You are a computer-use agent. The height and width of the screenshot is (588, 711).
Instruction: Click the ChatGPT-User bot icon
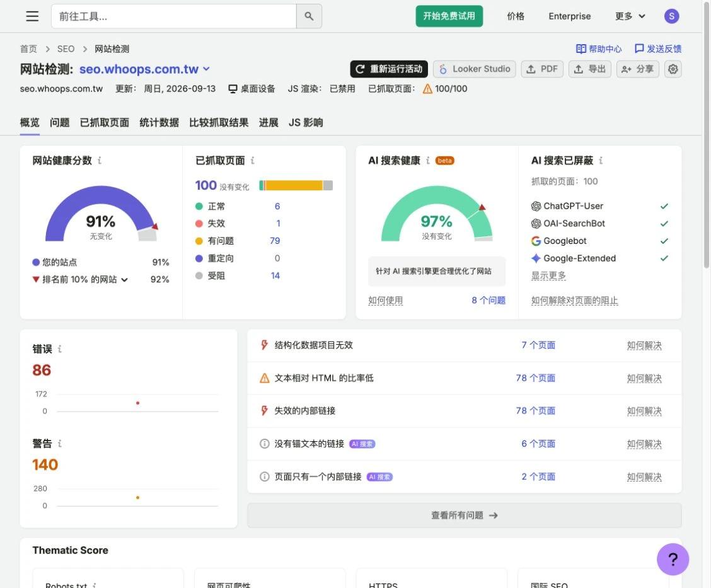[536, 206]
